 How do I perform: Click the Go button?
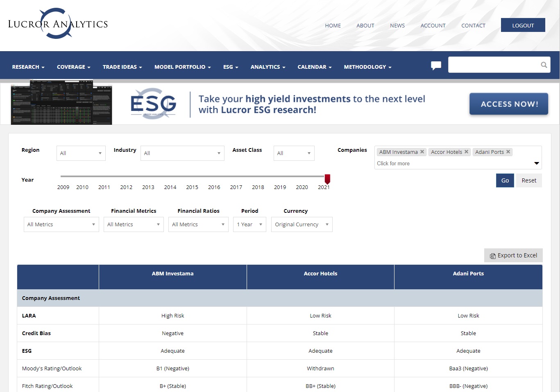(505, 180)
